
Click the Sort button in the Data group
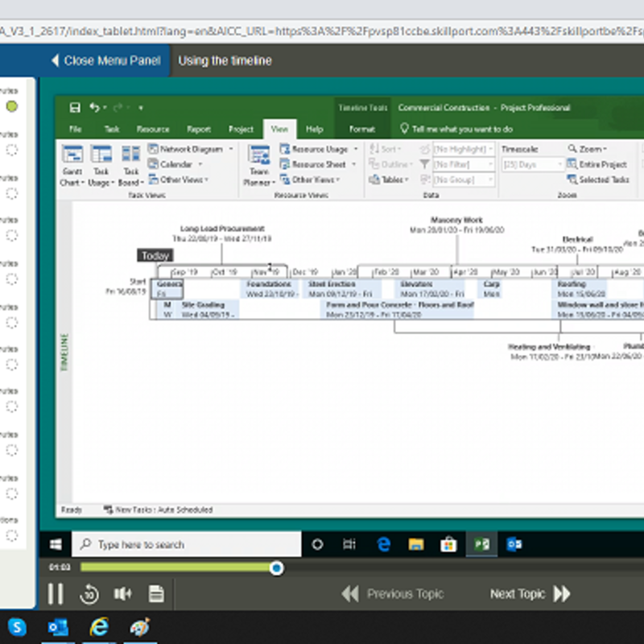click(x=386, y=149)
